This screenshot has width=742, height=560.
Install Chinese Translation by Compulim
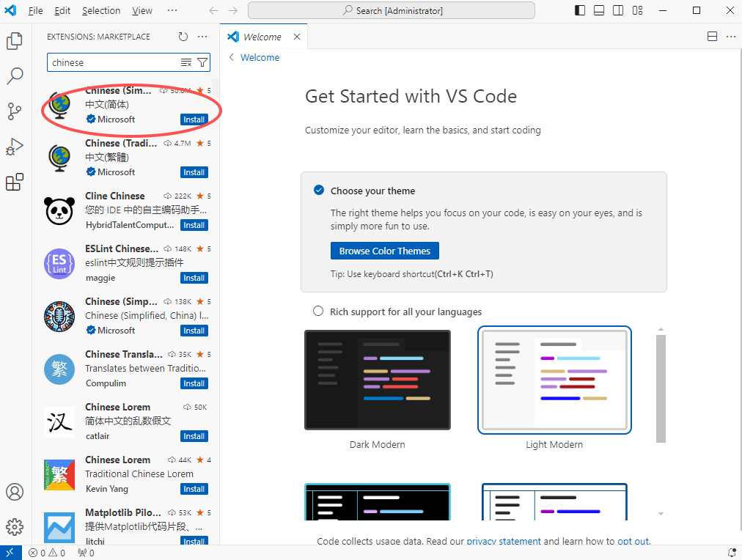point(194,383)
